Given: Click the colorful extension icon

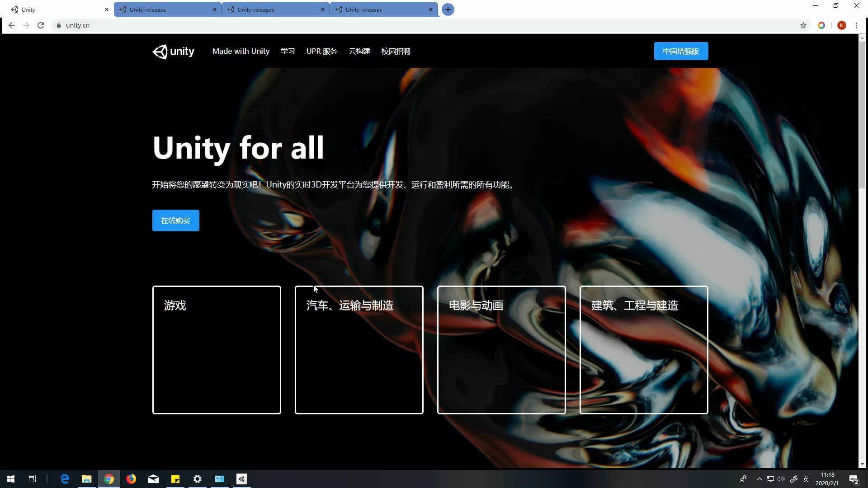Looking at the screenshot, I should 821,25.
